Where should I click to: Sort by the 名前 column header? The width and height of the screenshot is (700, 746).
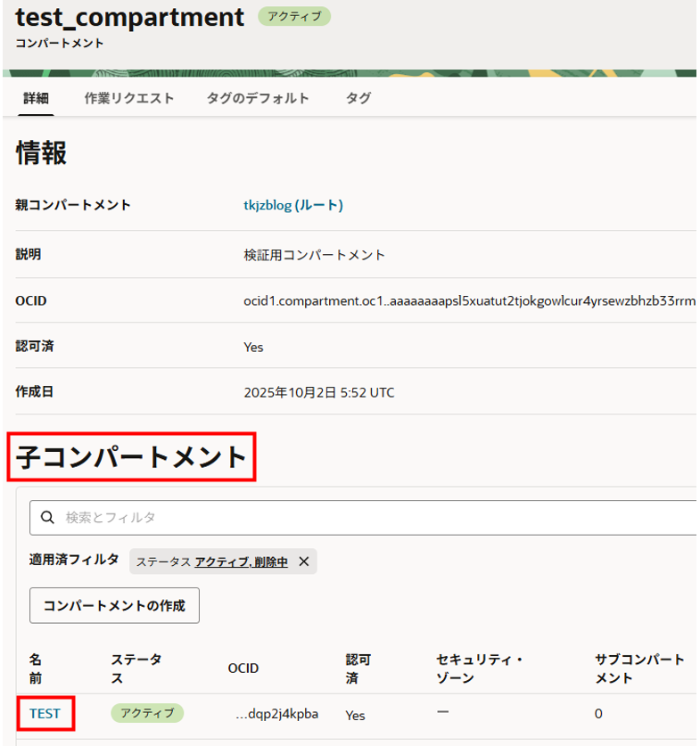coord(36,668)
